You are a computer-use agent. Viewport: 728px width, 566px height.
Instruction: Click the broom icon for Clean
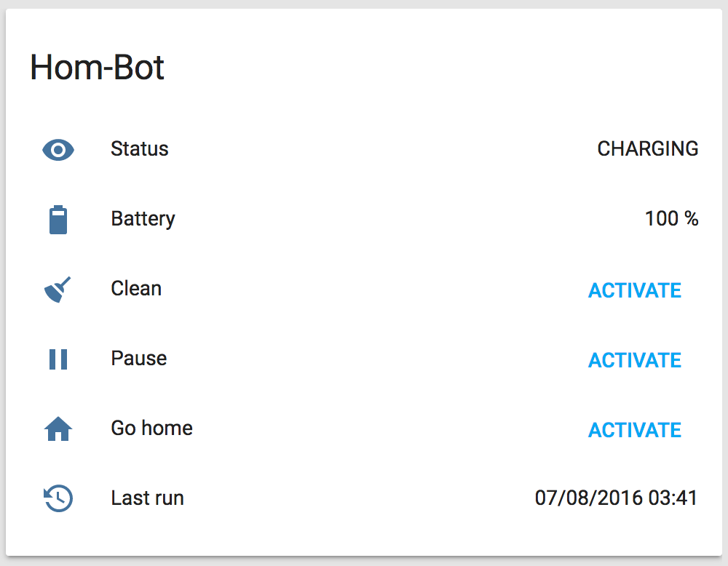58,290
